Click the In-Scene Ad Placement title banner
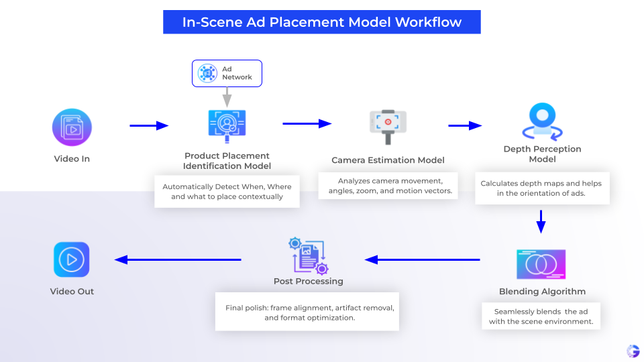The height and width of the screenshot is (362, 644). 322,22
